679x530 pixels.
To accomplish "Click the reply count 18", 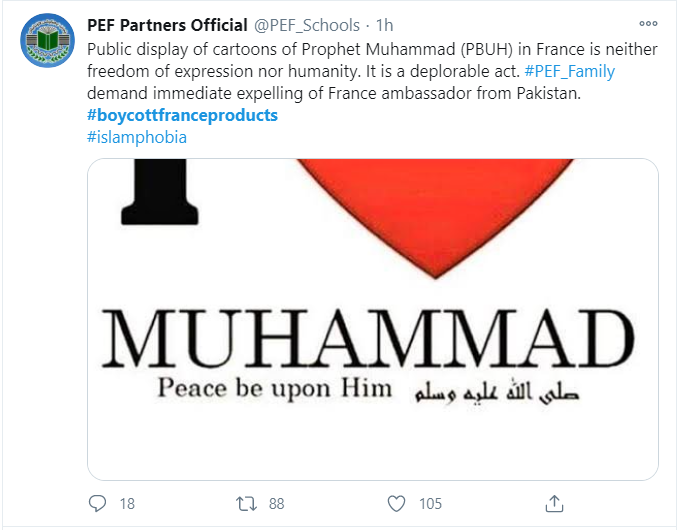I will click(127, 504).
